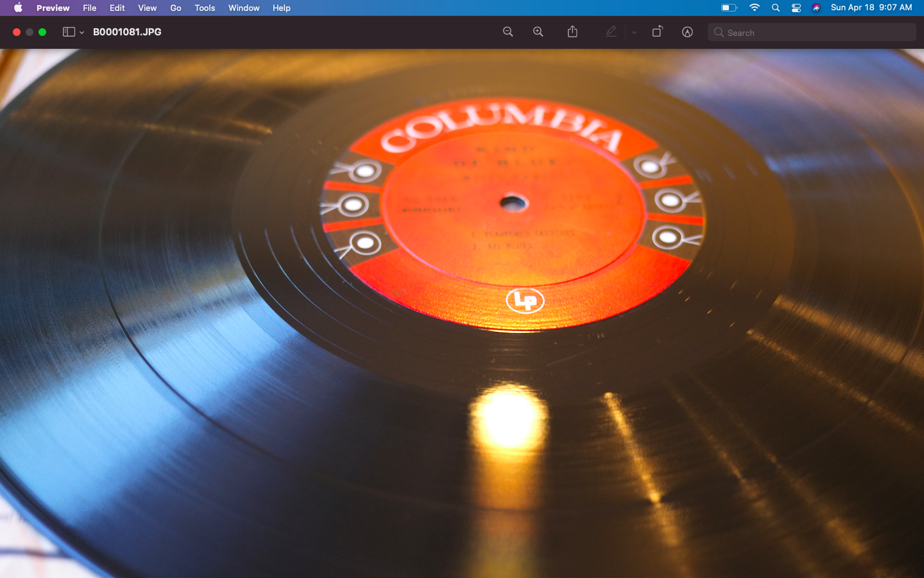Launch Siri from the menu bar
924x578 pixels.
[816, 8]
